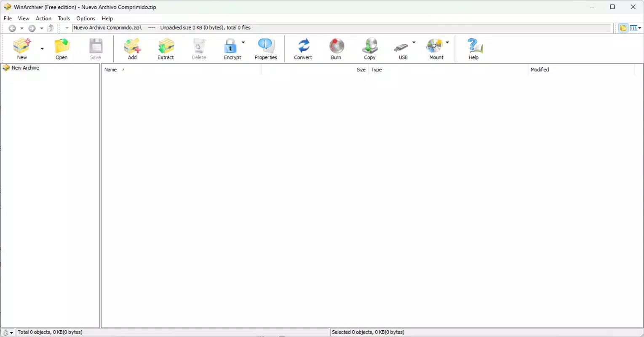Open the File menu
Viewport: 644px width, 337px height.
8,19
